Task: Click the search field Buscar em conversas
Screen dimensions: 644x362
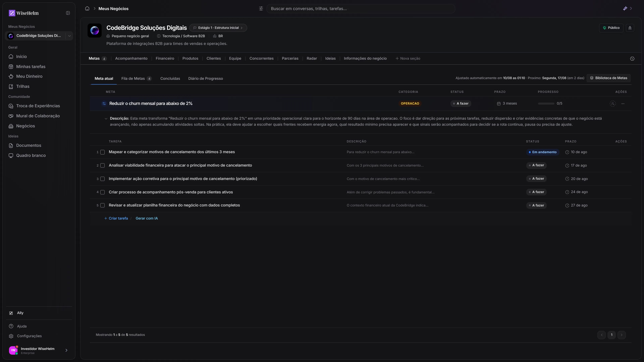Action: coord(361,9)
